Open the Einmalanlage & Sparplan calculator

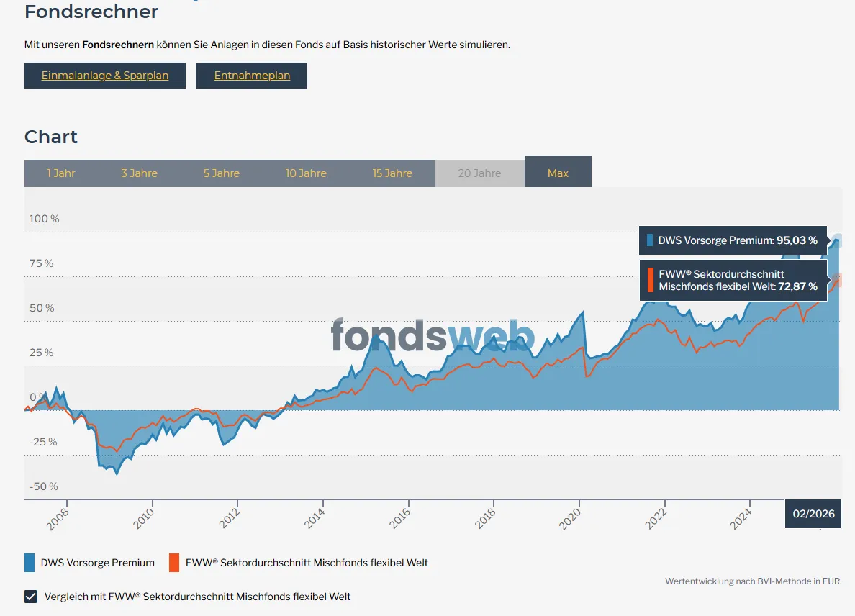[105, 76]
